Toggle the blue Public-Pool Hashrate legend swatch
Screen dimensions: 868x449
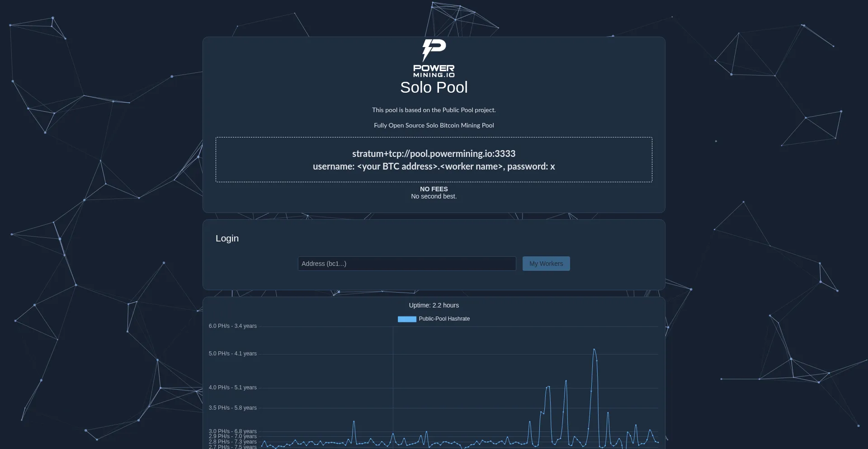[x=406, y=319]
